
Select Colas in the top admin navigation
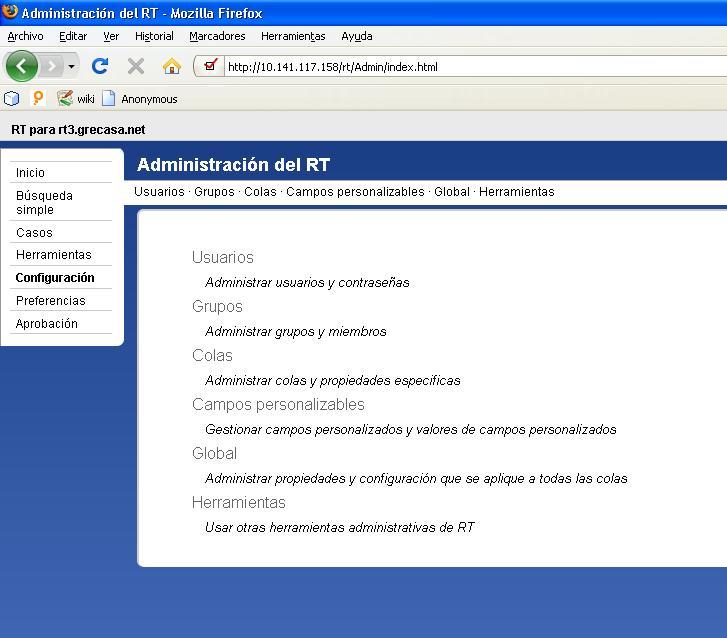tap(260, 191)
